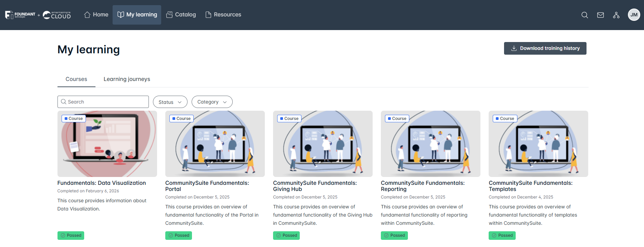Open the Resources page
Viewport: 644px width, 247px height.
coord(223,15)
